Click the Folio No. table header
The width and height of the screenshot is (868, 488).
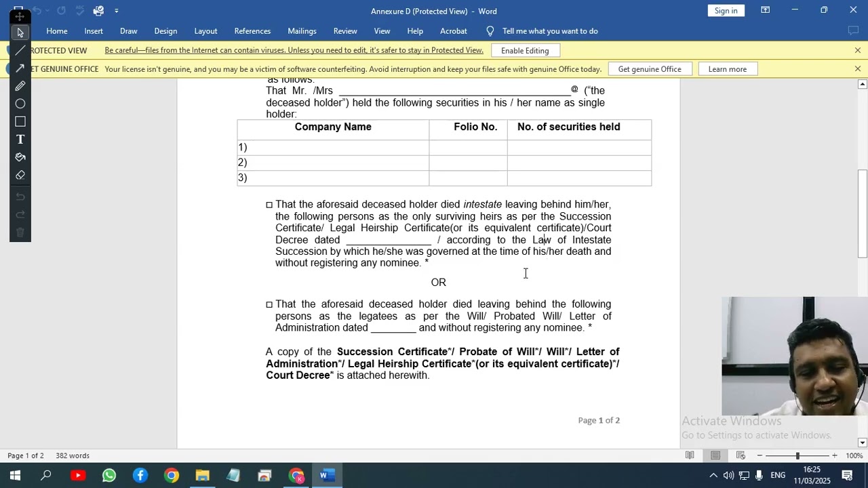click(x=475, y=127)
